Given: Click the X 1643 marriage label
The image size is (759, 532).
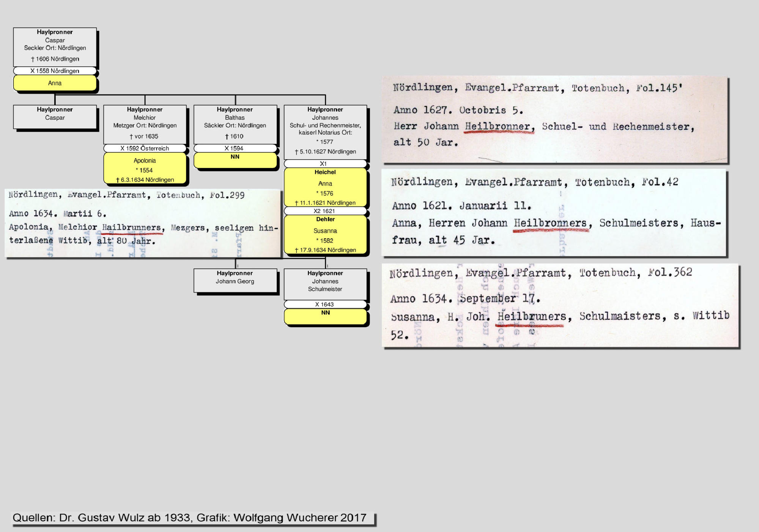Looking at the screenshot, I should pos(325,304).
